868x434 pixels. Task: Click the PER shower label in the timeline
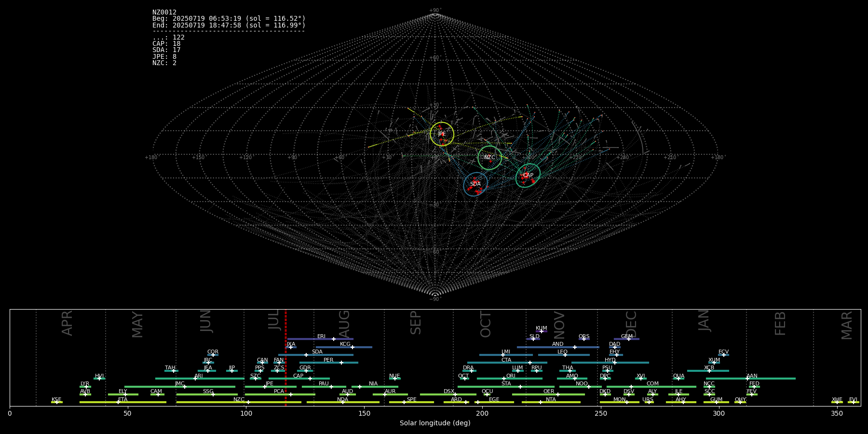pyautogui.click(x=328, y=360)
